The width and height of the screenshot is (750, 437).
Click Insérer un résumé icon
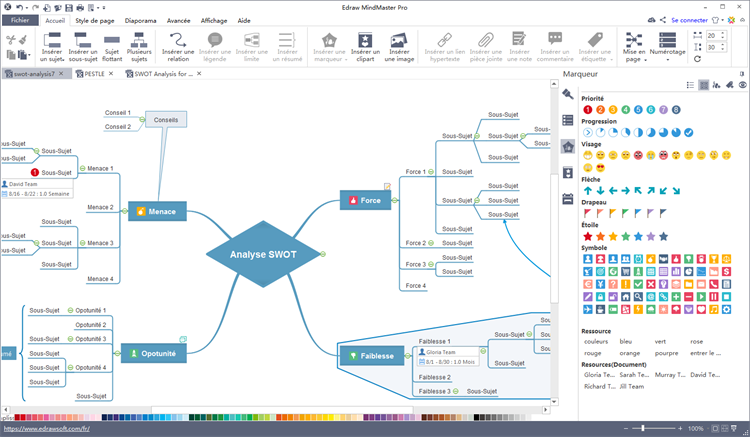287,40
